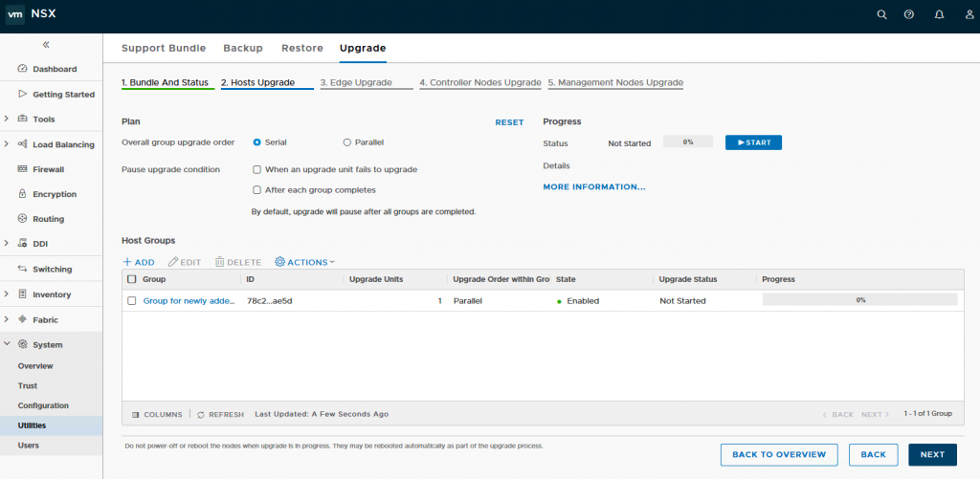Click the gear icon beside ACTIONS

[280, 262]
